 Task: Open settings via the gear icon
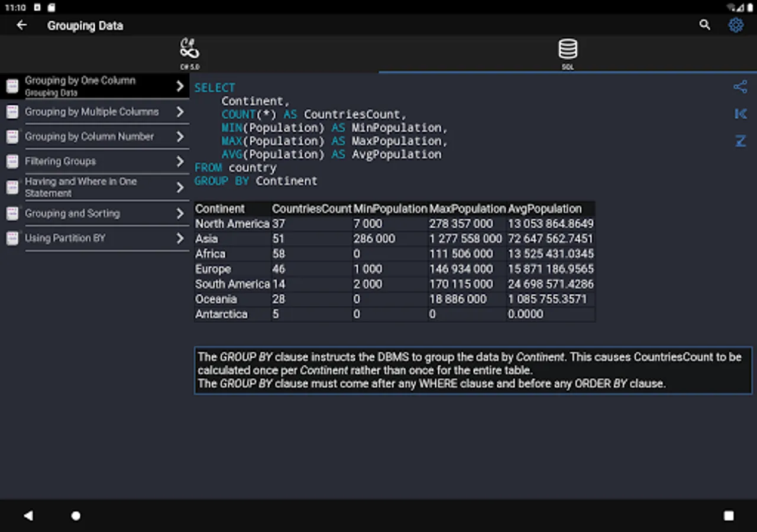(x=736, y=25)
